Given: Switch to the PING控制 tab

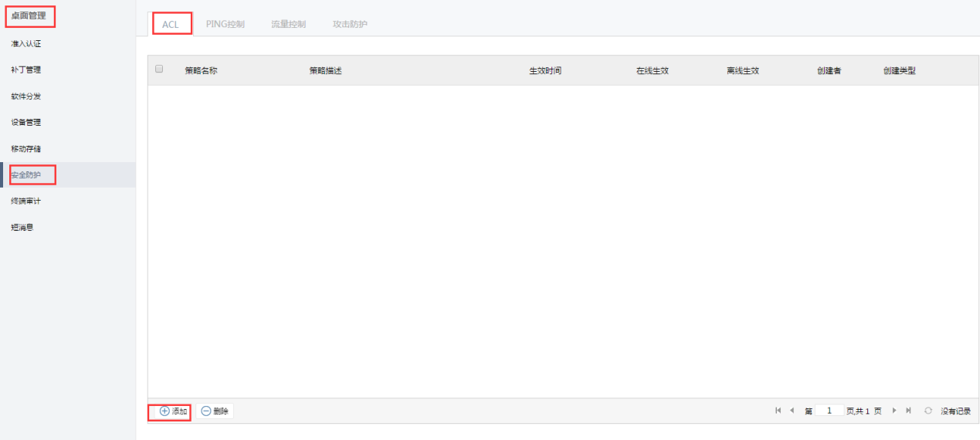Looking at the screenshot, I should (x=225, y=24).
